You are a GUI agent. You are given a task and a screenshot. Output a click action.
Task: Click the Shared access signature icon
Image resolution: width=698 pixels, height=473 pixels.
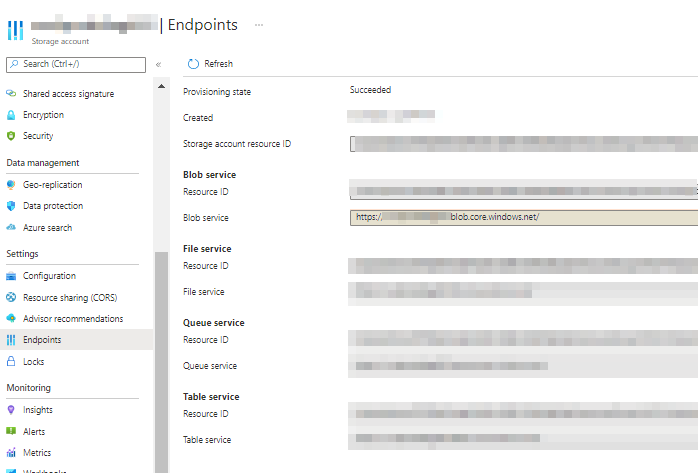coord(11,93)
